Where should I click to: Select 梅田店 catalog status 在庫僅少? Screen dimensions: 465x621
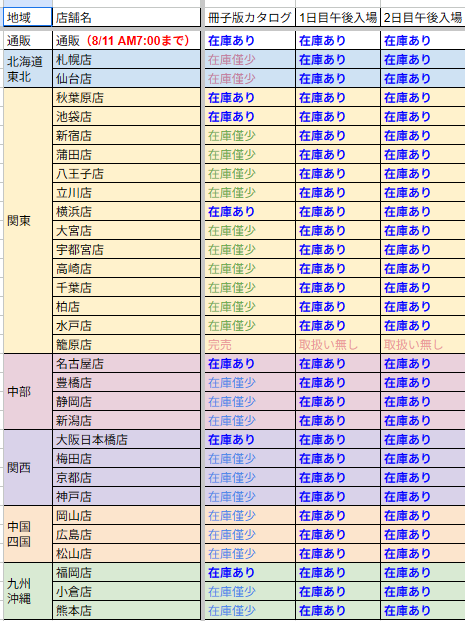tap(250, 459)
